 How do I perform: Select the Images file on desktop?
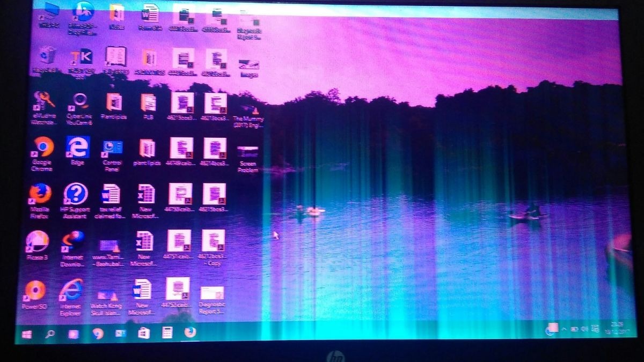point(249,64)
